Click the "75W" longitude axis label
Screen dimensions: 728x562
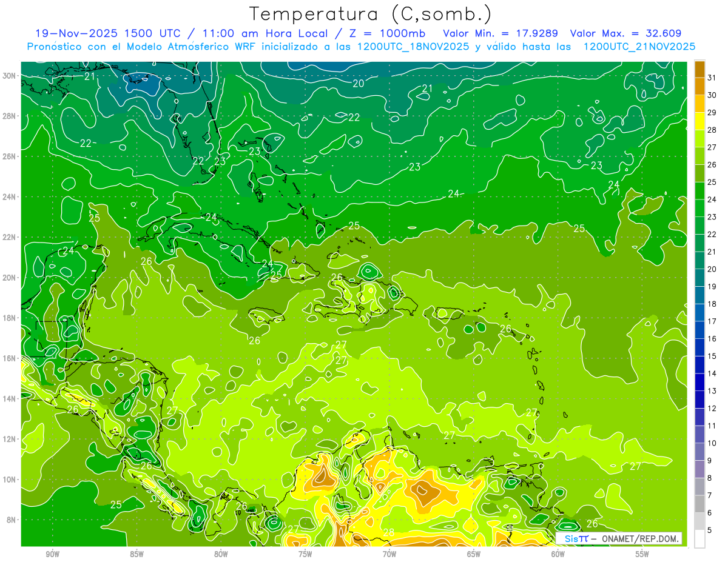pyautogui.click(x=305, y=554)
